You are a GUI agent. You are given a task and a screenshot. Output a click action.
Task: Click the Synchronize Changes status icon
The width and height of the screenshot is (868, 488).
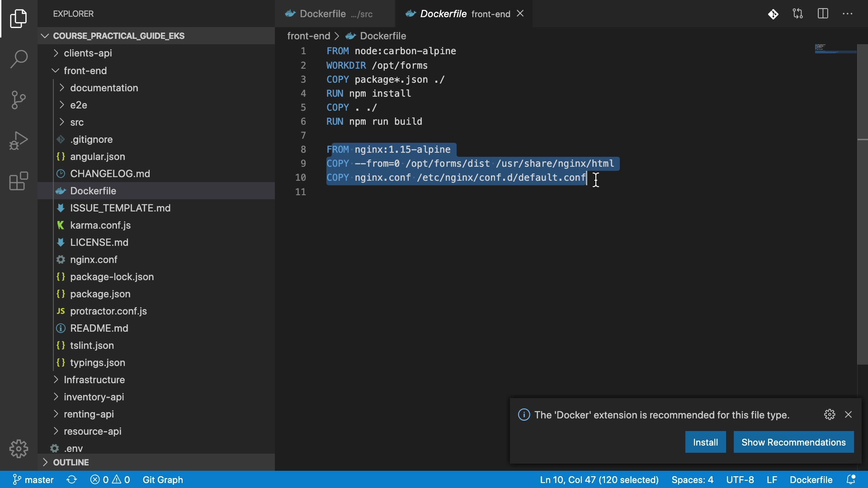(72, 480)
